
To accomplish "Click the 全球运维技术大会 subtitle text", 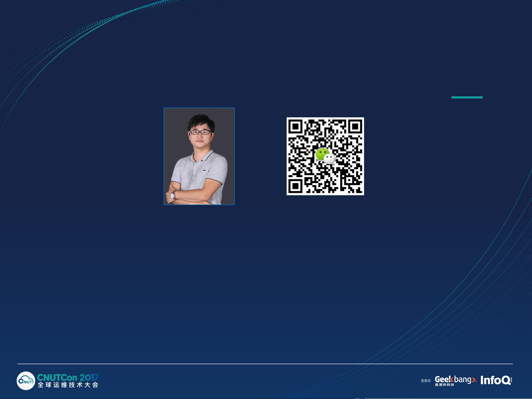I will (x=68, y=385).
